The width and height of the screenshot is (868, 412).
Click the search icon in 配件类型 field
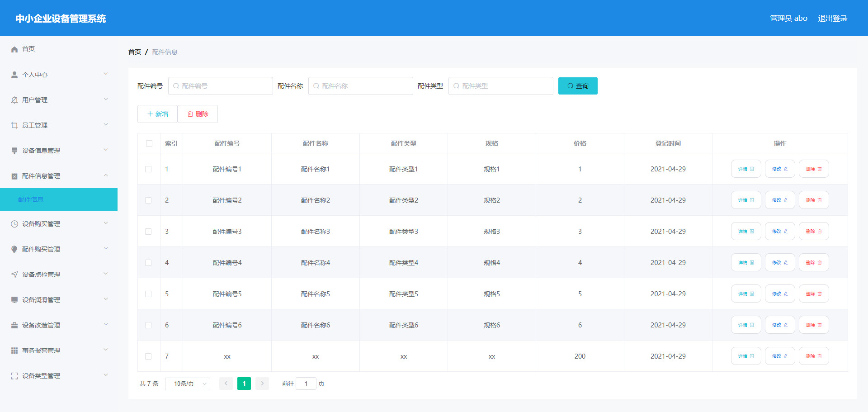tap(457, 86)
